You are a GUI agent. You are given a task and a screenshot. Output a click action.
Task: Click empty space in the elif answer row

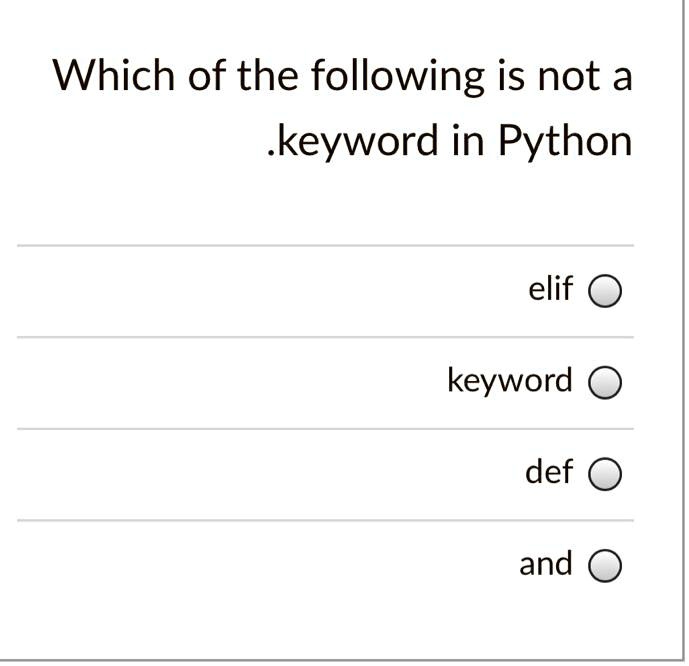(x=264, y=291)
